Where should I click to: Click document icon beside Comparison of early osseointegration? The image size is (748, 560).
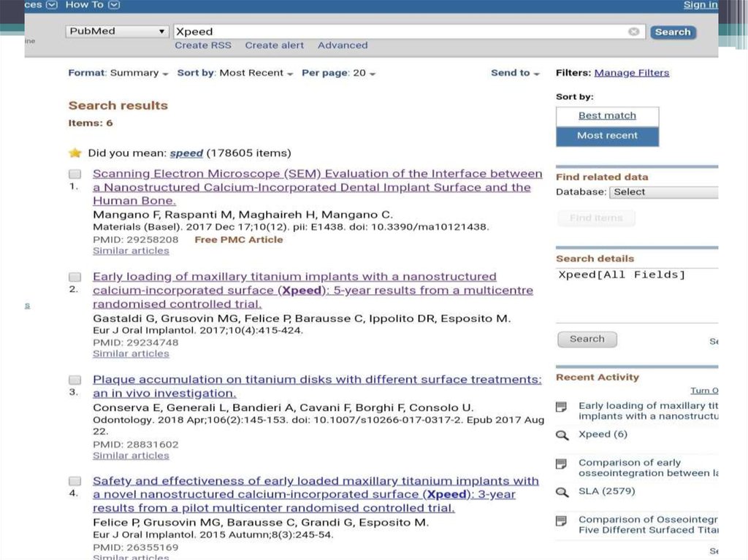(562, 464)
